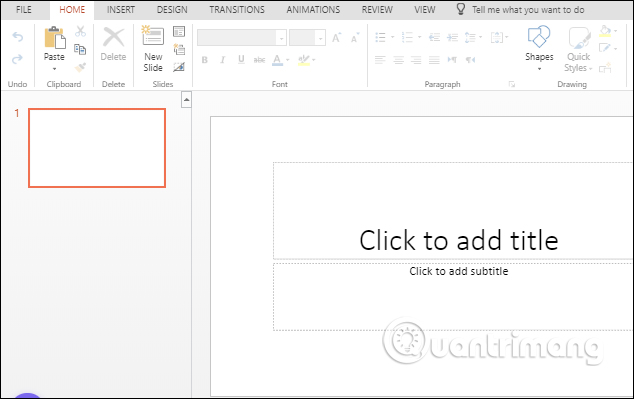Viewport: 634px width, 399px height.
Task: Open the font name dropdown
Action: tap(281, 38)
